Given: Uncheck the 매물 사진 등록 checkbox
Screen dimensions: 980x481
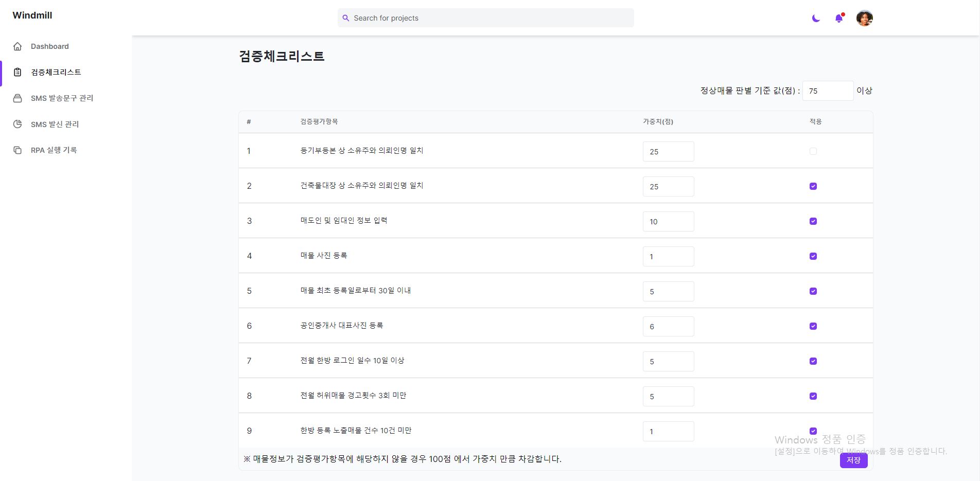Looking at the screenshot, I should [x=813, y=256].
